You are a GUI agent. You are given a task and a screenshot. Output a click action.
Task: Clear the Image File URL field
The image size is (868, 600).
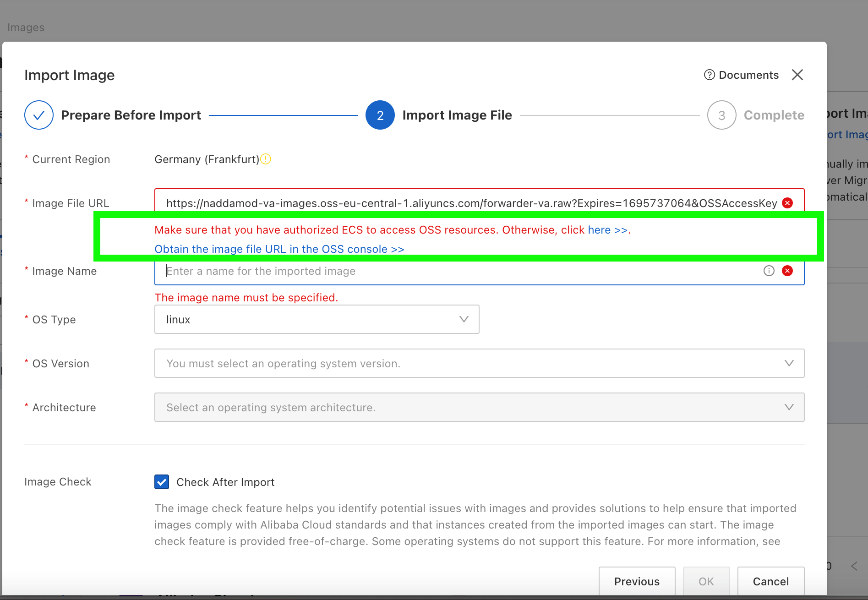tap(787, 203)
